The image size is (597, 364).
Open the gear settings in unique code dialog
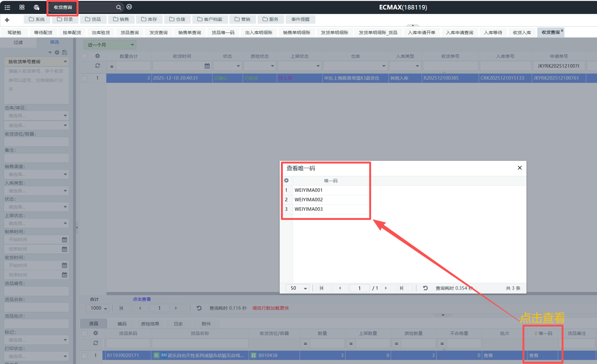286,180
